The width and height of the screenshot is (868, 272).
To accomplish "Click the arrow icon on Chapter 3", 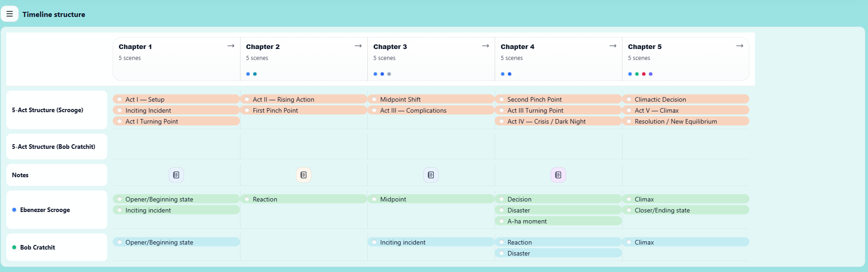I will click(x=486, y=46).
